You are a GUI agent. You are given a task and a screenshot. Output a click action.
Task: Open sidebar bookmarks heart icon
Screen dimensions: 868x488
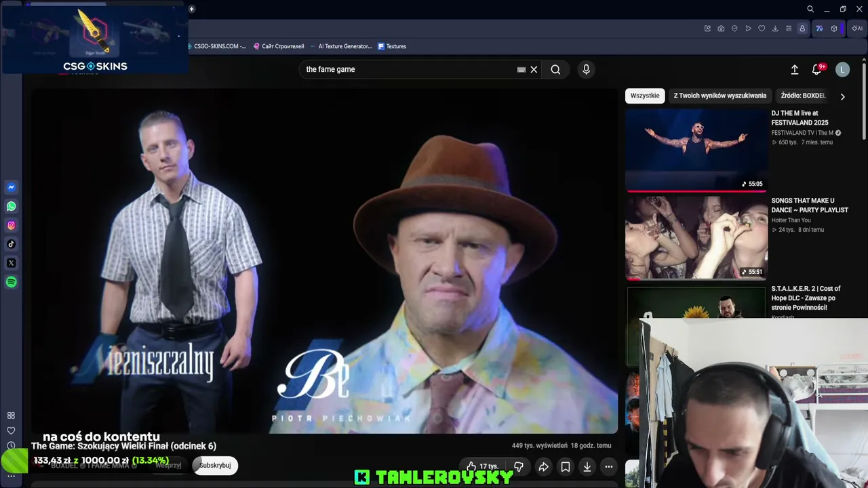(11, 430)
